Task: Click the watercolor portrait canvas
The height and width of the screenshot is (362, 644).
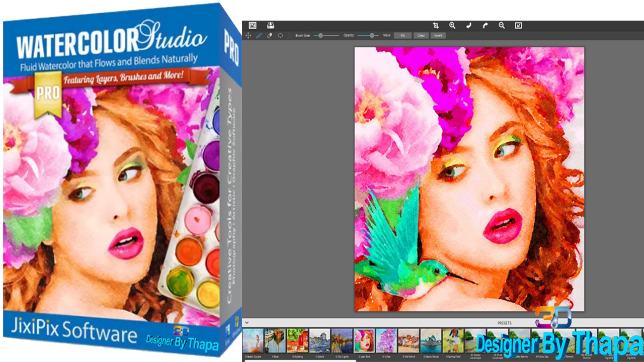Action: (x=469, y=179)
